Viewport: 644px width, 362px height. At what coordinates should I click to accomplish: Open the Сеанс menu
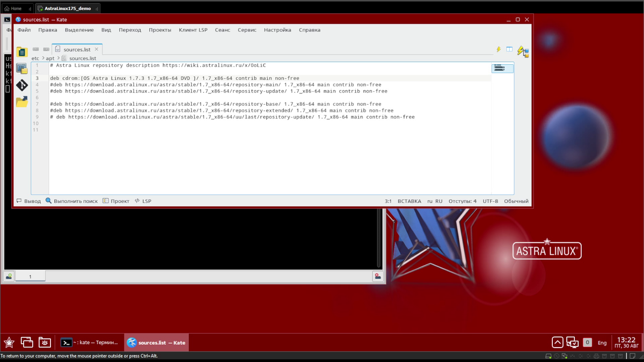tap(222, 30)
